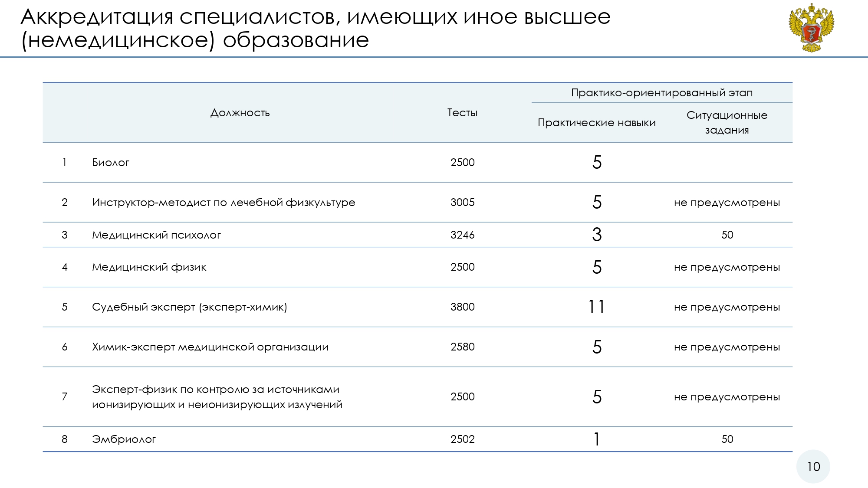Viewport: 868px width, 488px height.
Task: Select 'Химик-эксперт медицинской организации' row label
Action: (x=210, y=347)
